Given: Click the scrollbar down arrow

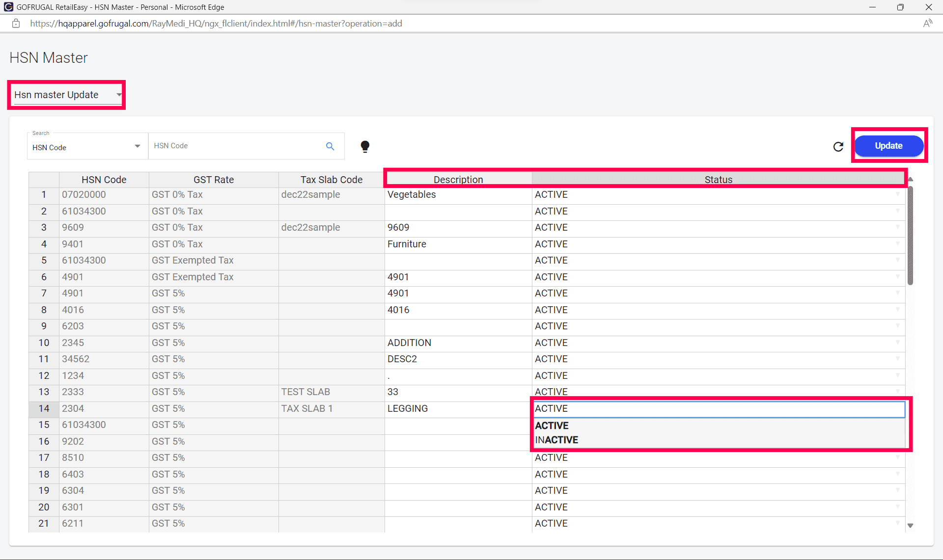Looking at the screenshot, I should [910, 526].
